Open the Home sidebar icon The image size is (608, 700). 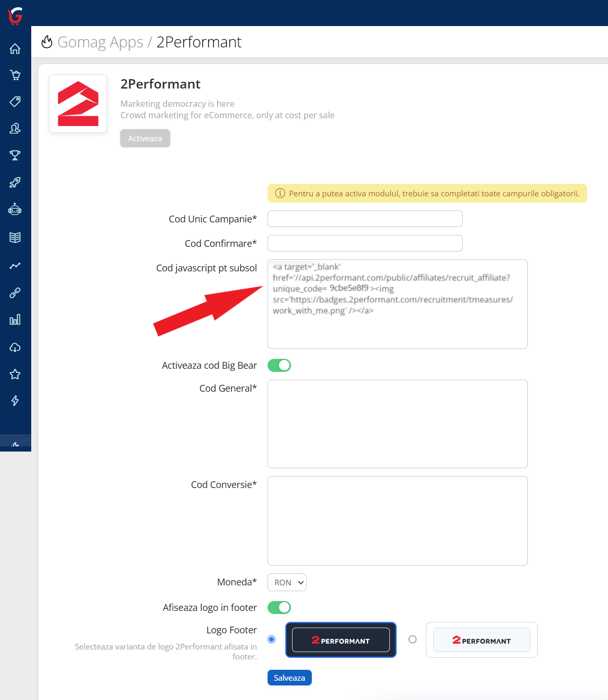(x=15, y=48)
